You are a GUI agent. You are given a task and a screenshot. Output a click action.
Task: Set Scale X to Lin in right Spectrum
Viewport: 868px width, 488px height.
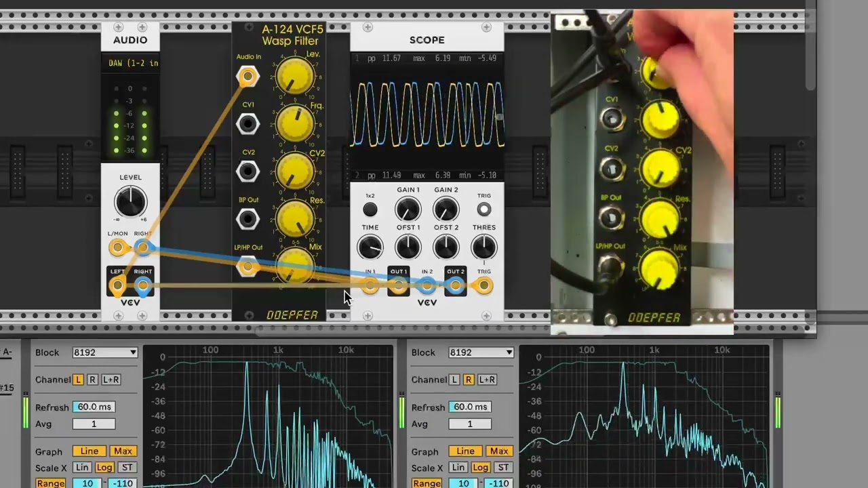pyautogui.click(x=458, y=468)
